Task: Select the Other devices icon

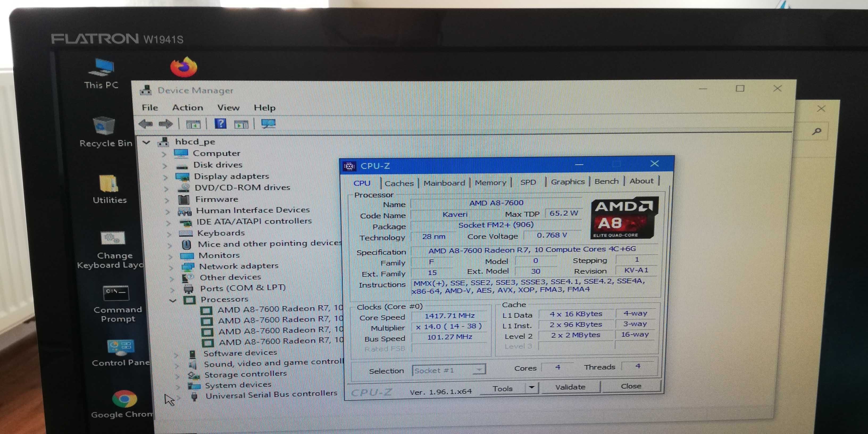Action: (188, 278)
